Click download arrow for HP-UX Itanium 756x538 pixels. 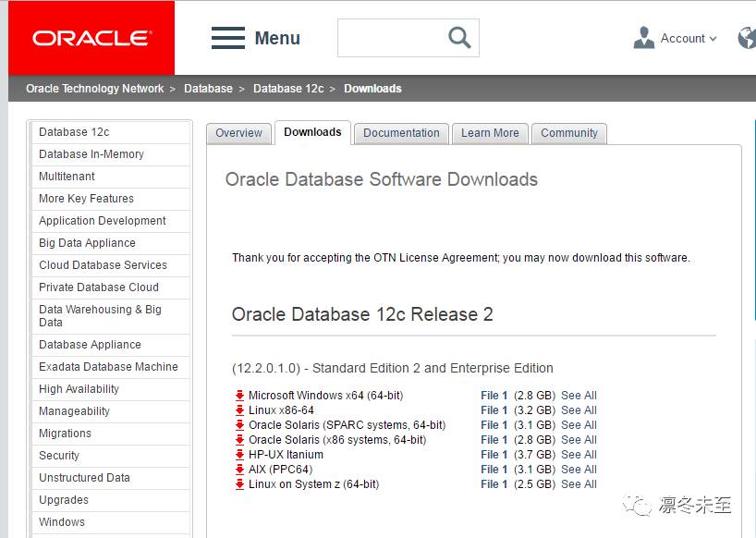(239, 455)
